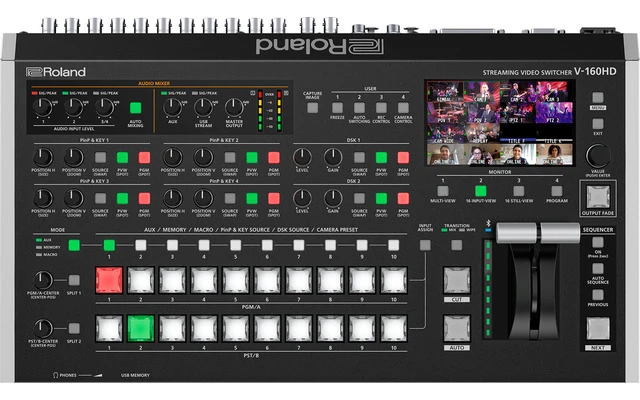Click PinP & KEY 1 POSITION H knob
Image resolution: width=640 pixels, height=400 pixels.
point(43,158)
